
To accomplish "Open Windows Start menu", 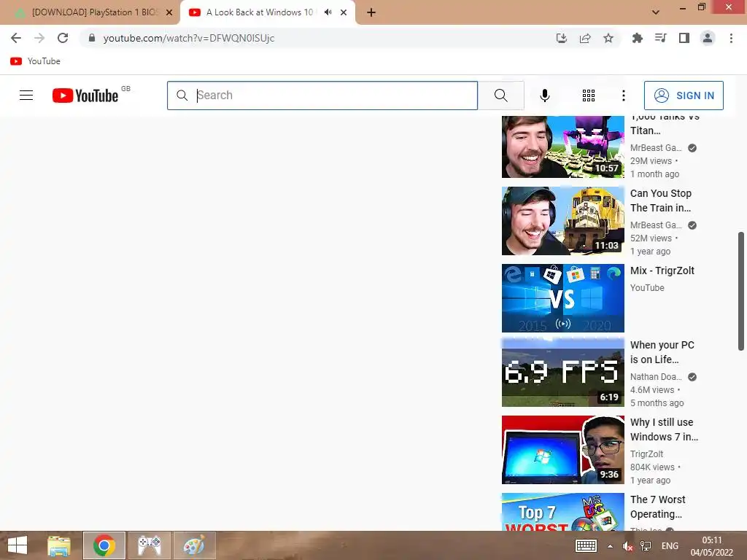I will click(18, 545).
